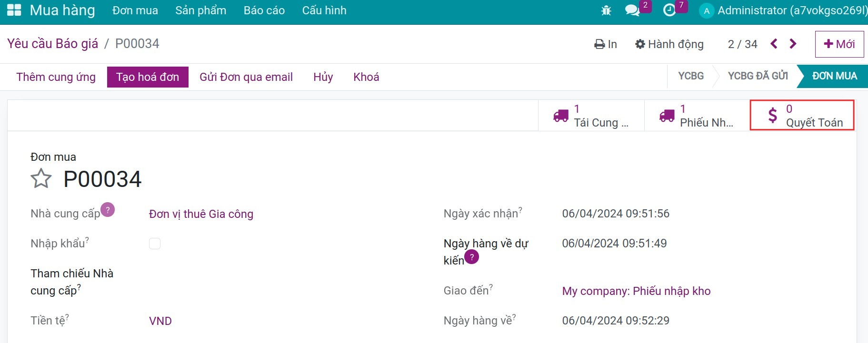Click Ngày hàng về value 09:52:29
This screenshot has height=343, width=868.
[x=616, y=321]
